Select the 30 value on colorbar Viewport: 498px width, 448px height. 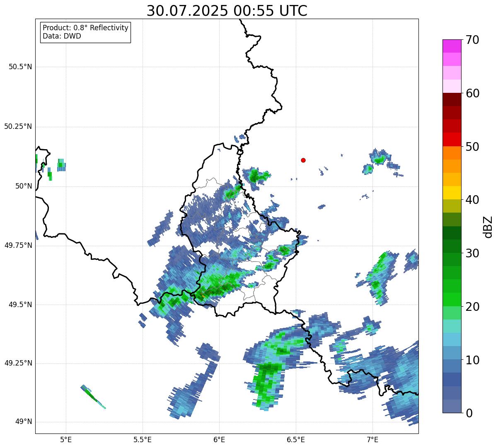pyautogui.click(x=472, y=253)
